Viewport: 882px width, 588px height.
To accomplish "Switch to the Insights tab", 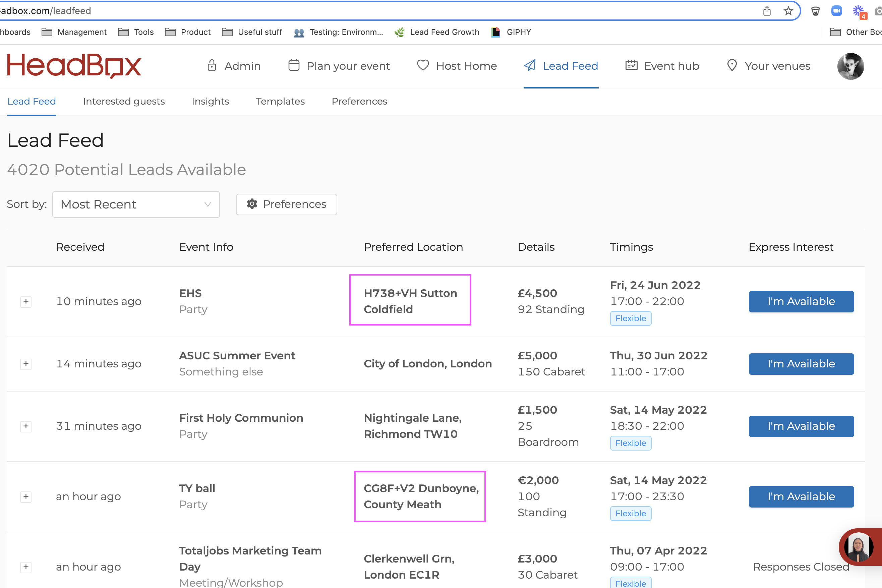I will click(210, 101).
